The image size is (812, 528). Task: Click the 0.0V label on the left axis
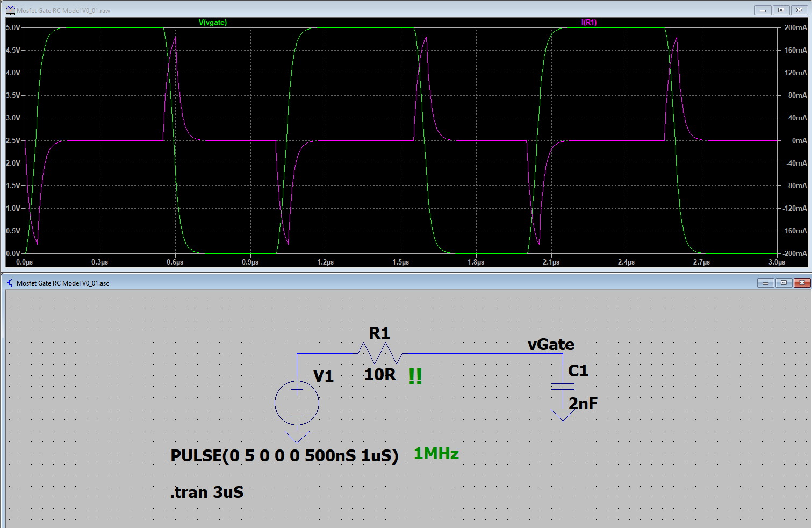pyautogui.click(x=13, y=253)
